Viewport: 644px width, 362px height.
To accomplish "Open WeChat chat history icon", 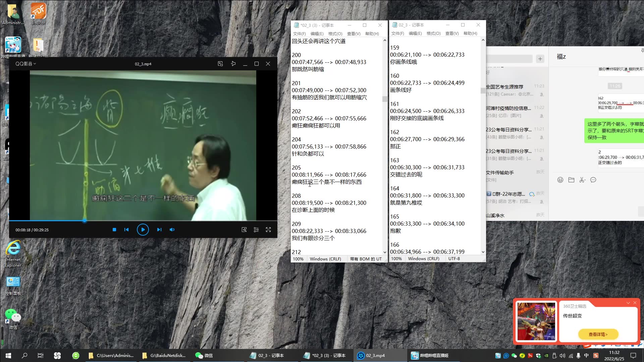I will coord(593,180).
